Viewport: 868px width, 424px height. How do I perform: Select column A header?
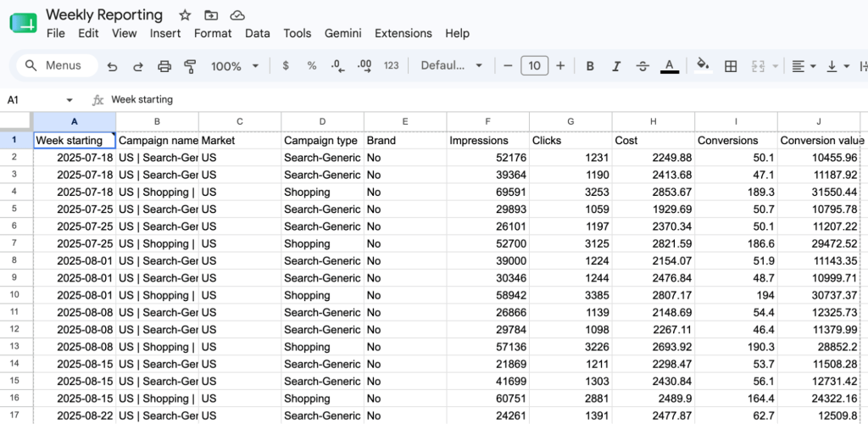(x=75, y=122)
